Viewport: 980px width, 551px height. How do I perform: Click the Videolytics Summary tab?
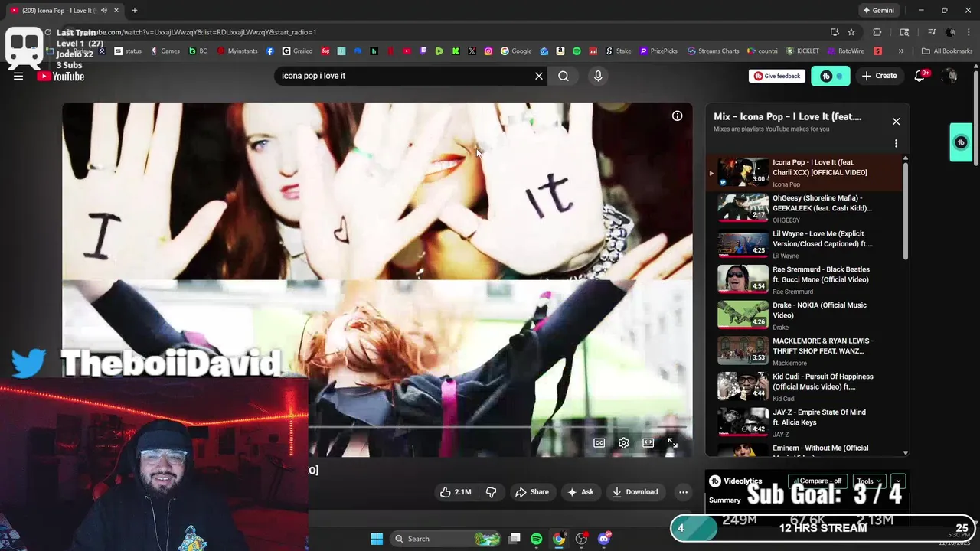point(724,500)
